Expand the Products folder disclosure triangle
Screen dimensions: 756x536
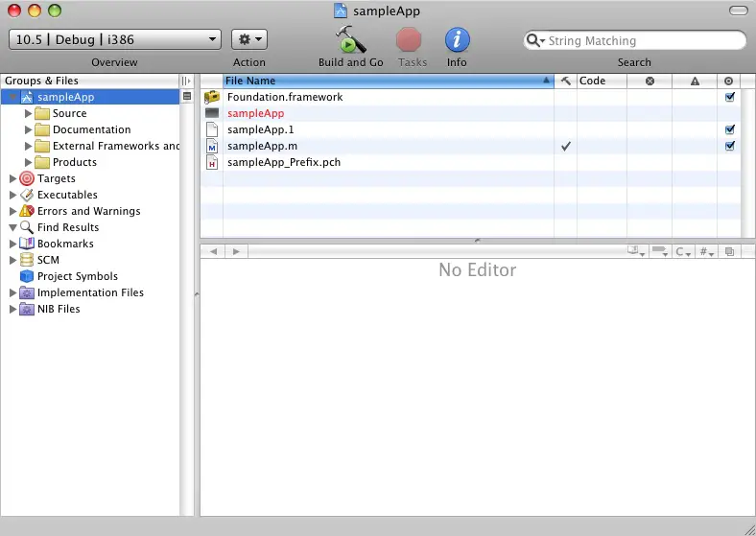(28, 162)
